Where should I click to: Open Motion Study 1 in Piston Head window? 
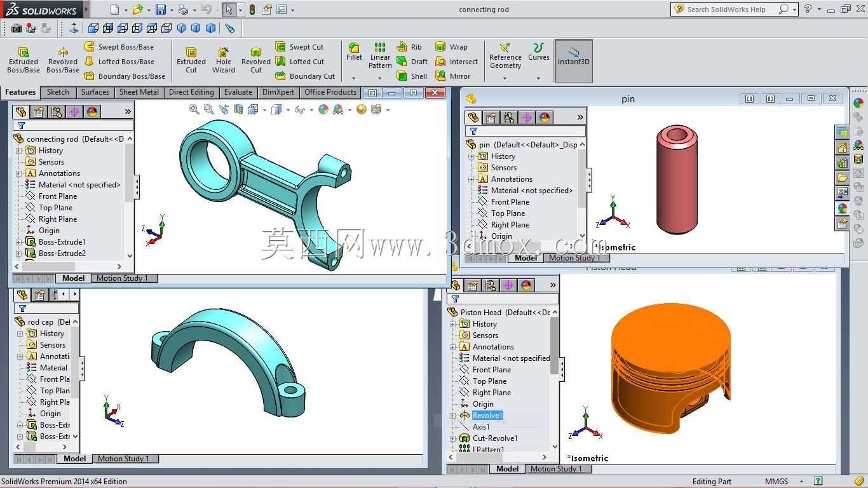(x=557, y=469)
